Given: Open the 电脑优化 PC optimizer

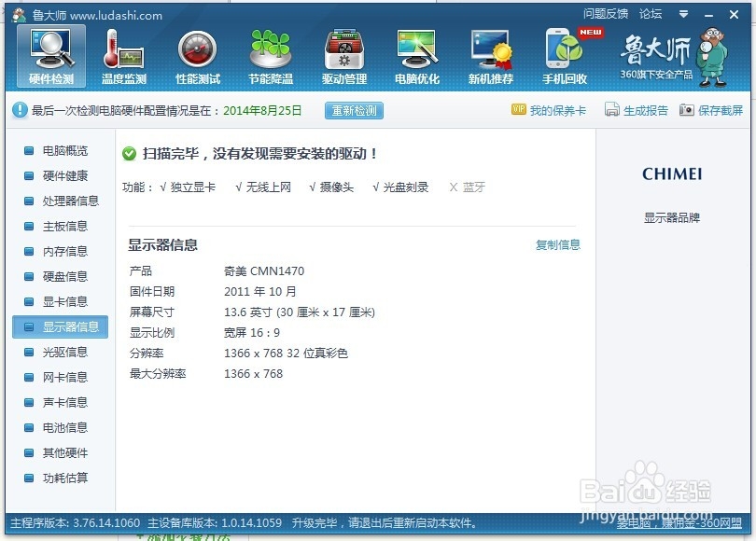Looking at the screenshot, I should coord(416,54).
